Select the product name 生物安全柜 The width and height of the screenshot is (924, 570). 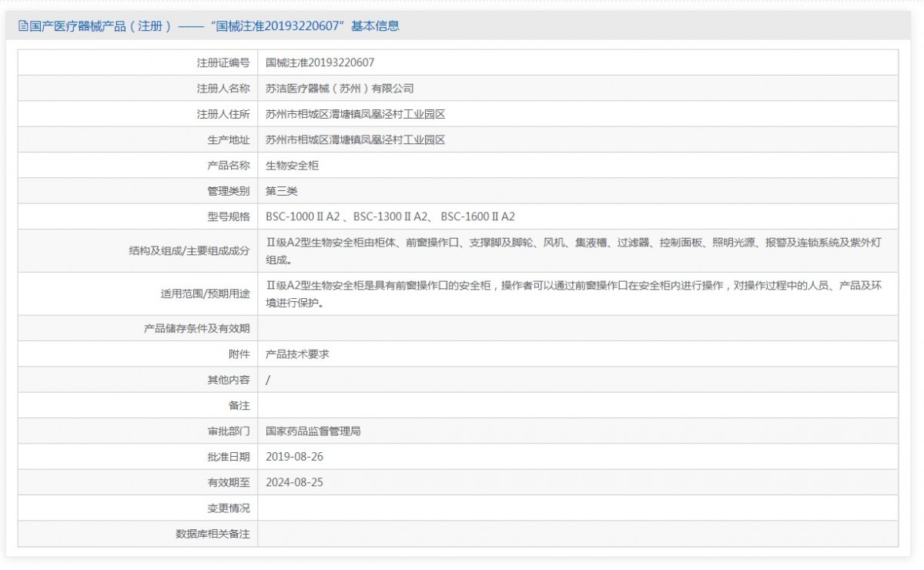(x=293, y=165)
